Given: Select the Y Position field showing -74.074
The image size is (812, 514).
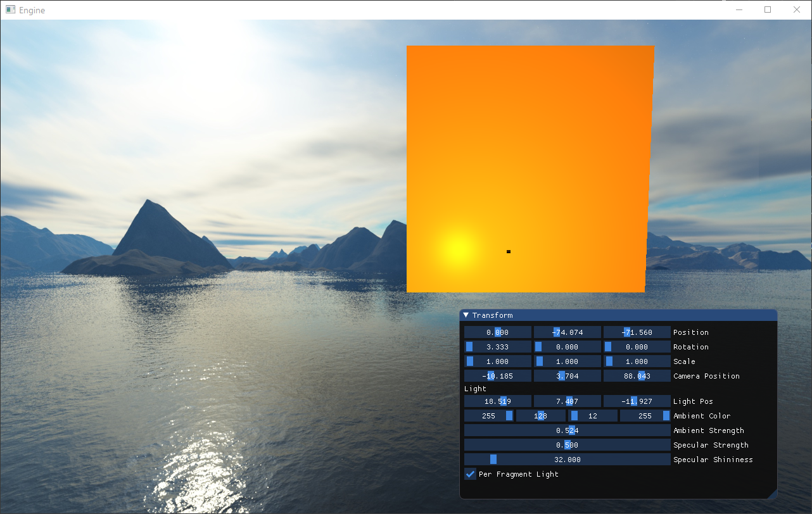Looking at the screenshot, I should [x=567, y=332].
